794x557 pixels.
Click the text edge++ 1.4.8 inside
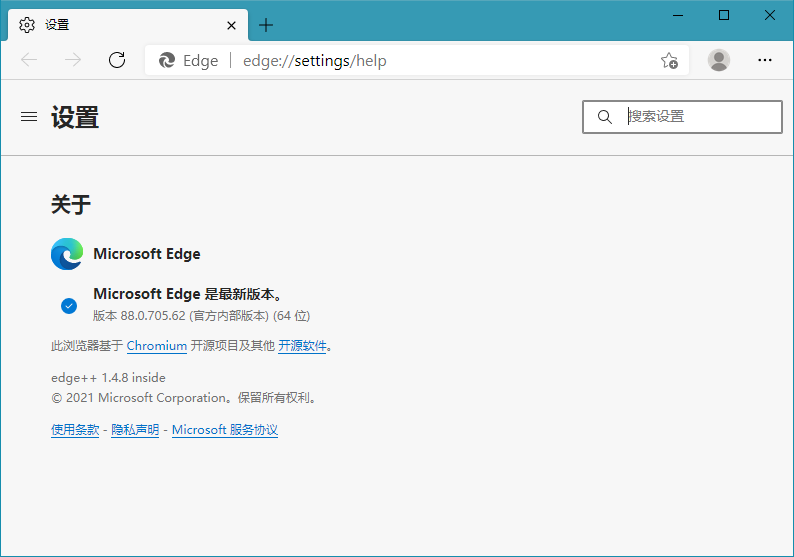point(108,378)
